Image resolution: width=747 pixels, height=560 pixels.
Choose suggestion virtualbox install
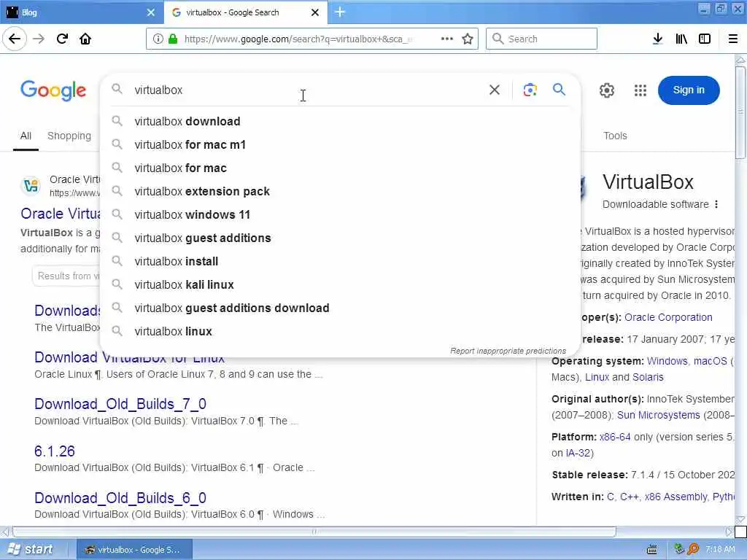click(340, 262)
